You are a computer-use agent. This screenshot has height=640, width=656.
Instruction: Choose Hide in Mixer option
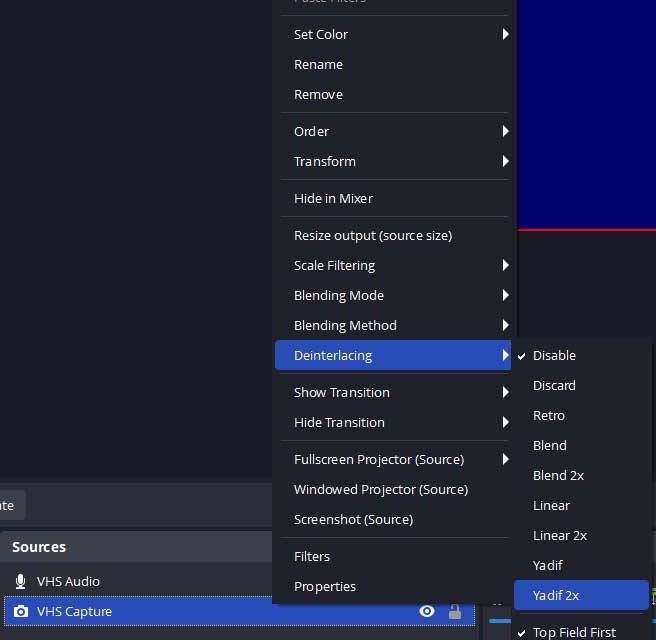click(x=333, y=198)
